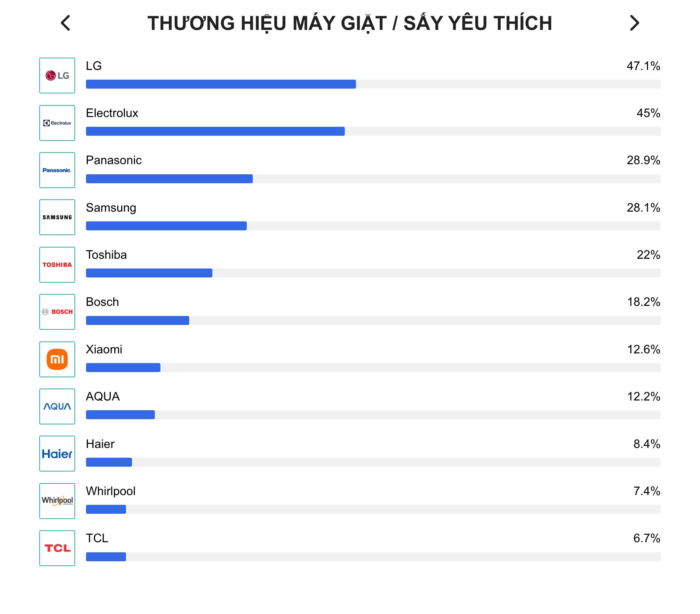Select the Whirlpool brand logo
This screenshot has height=614, width=700.
click(57, 501)
